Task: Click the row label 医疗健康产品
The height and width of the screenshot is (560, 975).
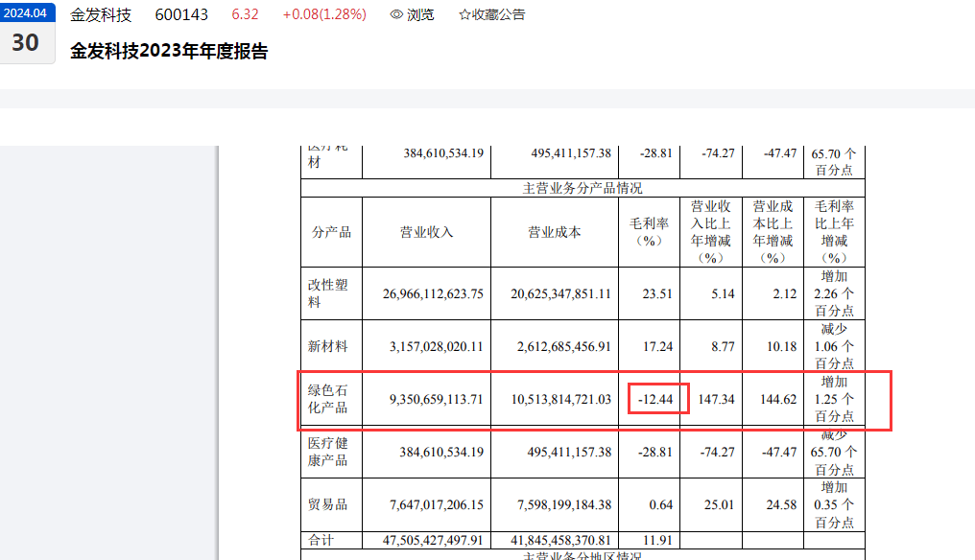Action: point(327,452)
